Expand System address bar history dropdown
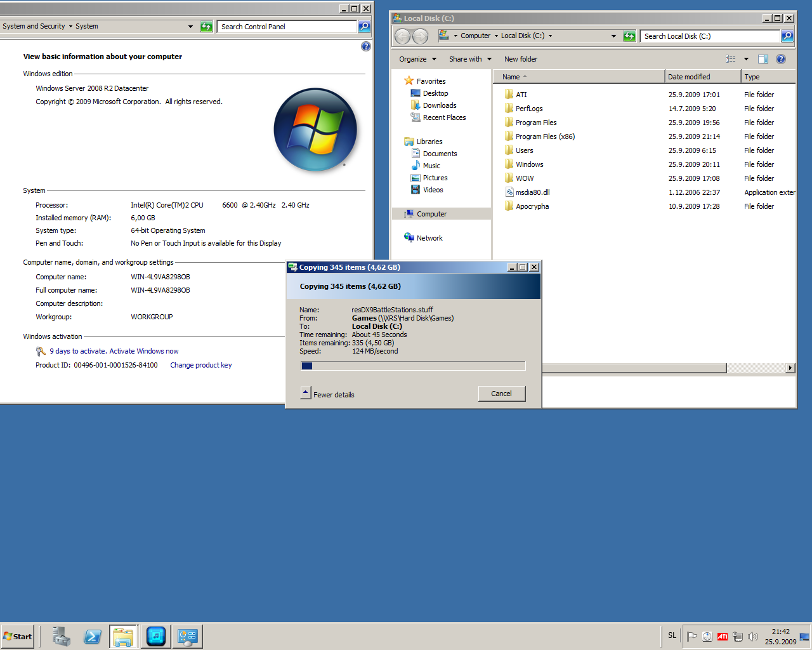This screenshot has height=650, width=812. tap(190, 27)
